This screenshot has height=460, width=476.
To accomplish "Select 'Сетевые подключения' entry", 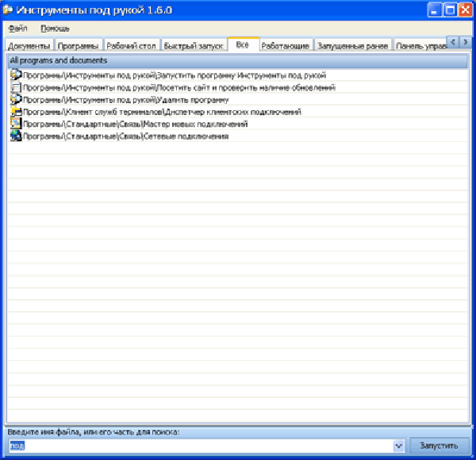I will point(237,136).
